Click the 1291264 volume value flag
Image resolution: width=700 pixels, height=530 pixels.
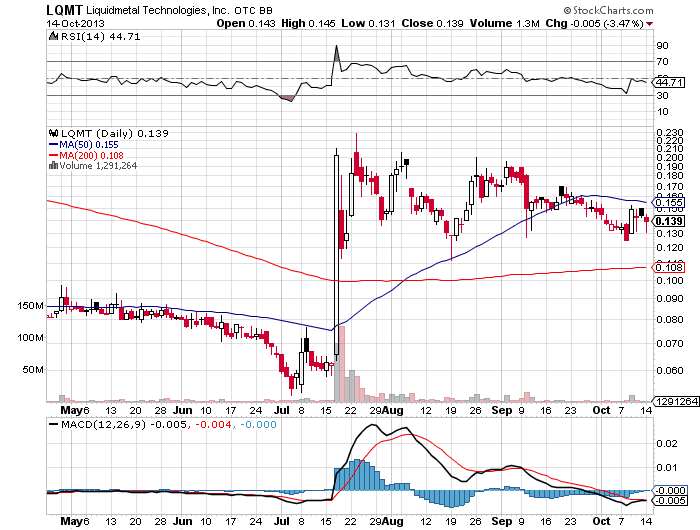676,401
